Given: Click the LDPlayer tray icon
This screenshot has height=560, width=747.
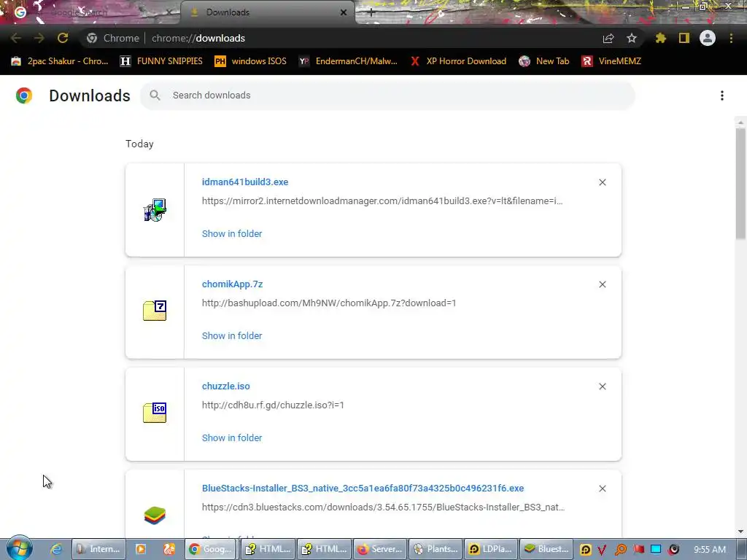Looking at the screenshot, I should coord(586,550).
